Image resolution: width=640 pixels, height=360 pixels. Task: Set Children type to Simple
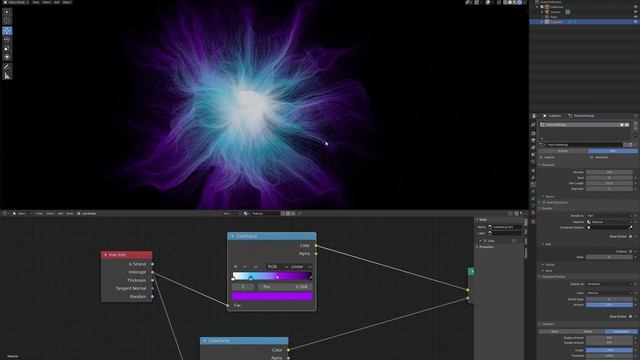pos(588,331)
